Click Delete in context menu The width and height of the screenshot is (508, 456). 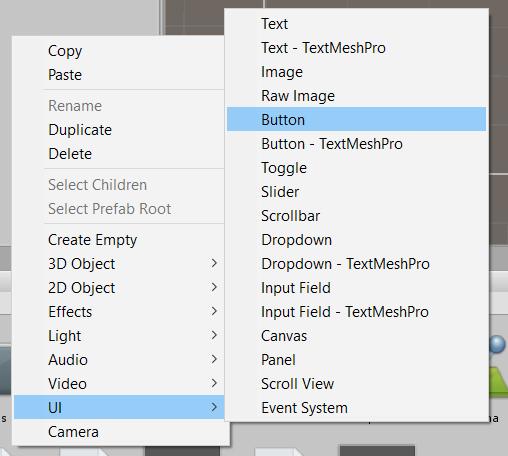point(119,154)
